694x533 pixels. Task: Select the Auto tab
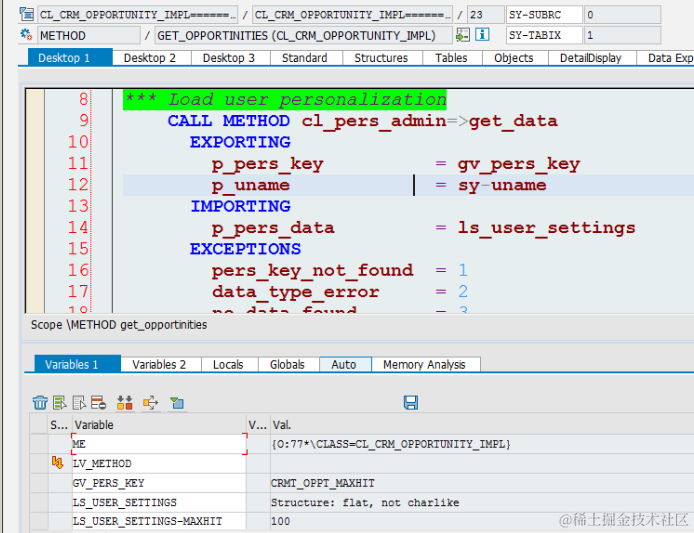pos(344,364)
